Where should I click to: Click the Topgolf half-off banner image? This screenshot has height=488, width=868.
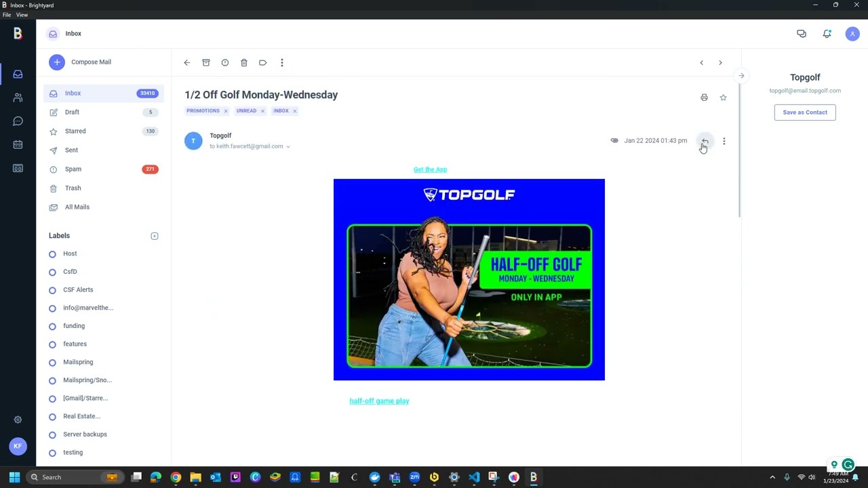[469, 279]
